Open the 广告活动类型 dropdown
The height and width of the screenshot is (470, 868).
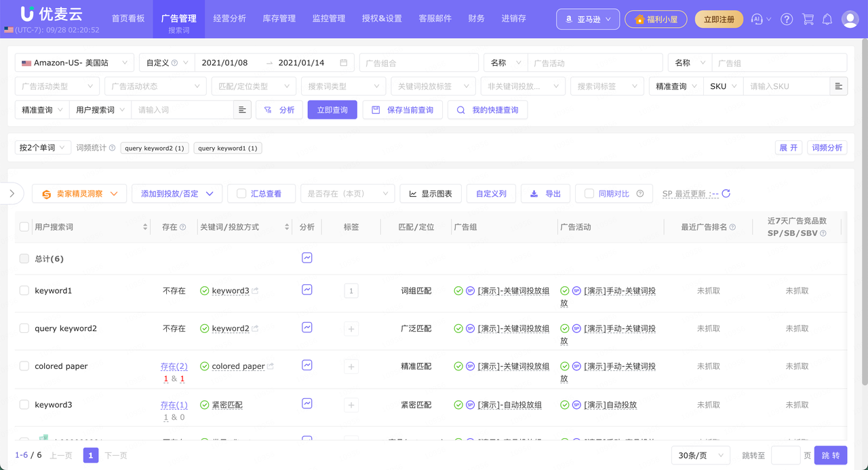click(57, 86)
